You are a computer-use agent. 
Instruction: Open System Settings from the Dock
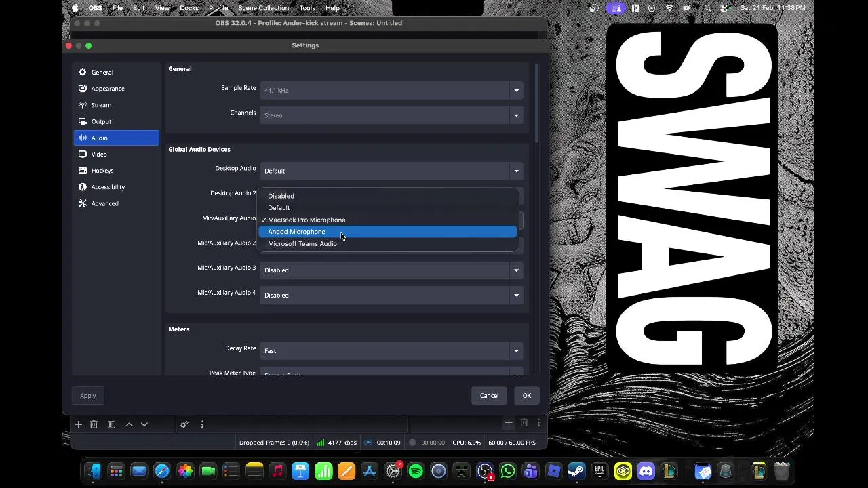tap(393, 471)
